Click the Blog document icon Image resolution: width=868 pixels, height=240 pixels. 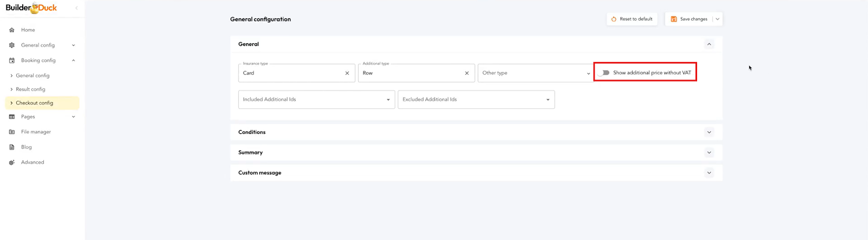[12, 147]
